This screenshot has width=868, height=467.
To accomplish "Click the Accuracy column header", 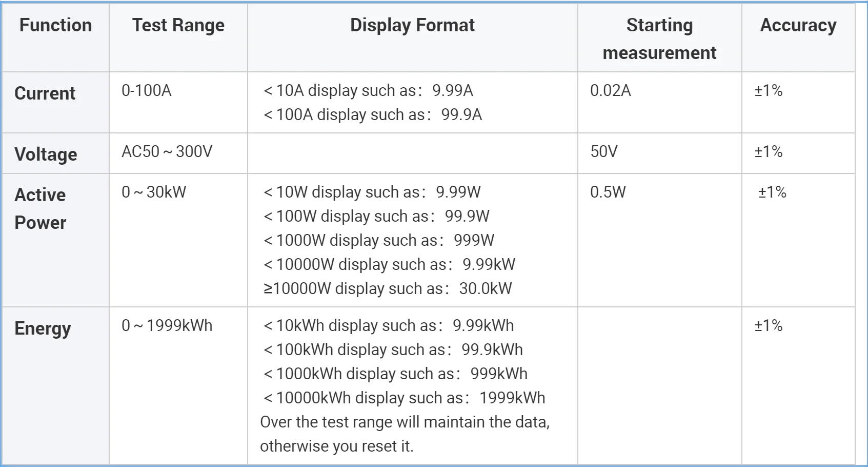I will (798, 25).
